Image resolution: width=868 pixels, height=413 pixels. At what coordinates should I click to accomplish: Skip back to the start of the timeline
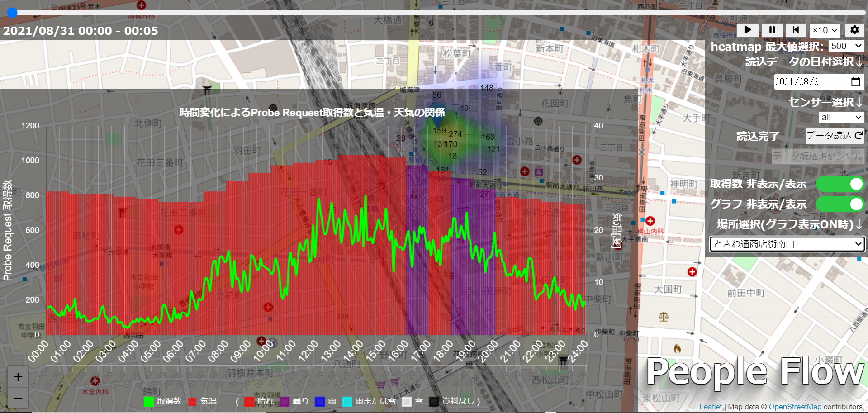coord(796,30)
